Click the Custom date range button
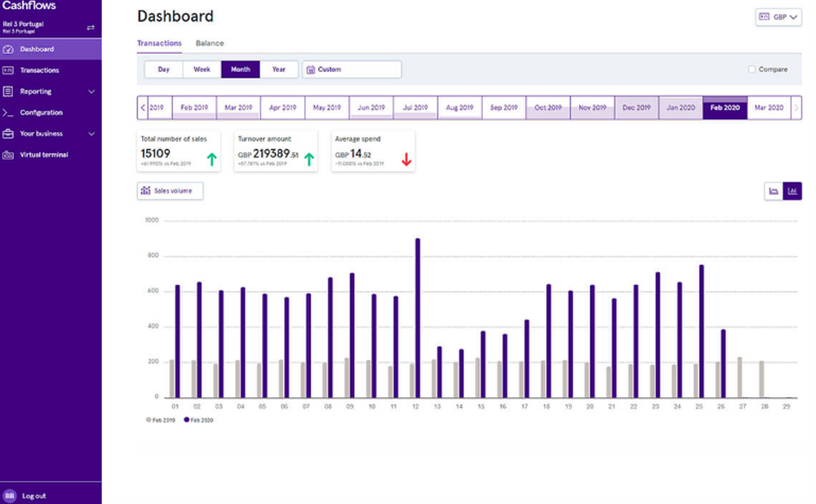 click(x=351, y=69)
